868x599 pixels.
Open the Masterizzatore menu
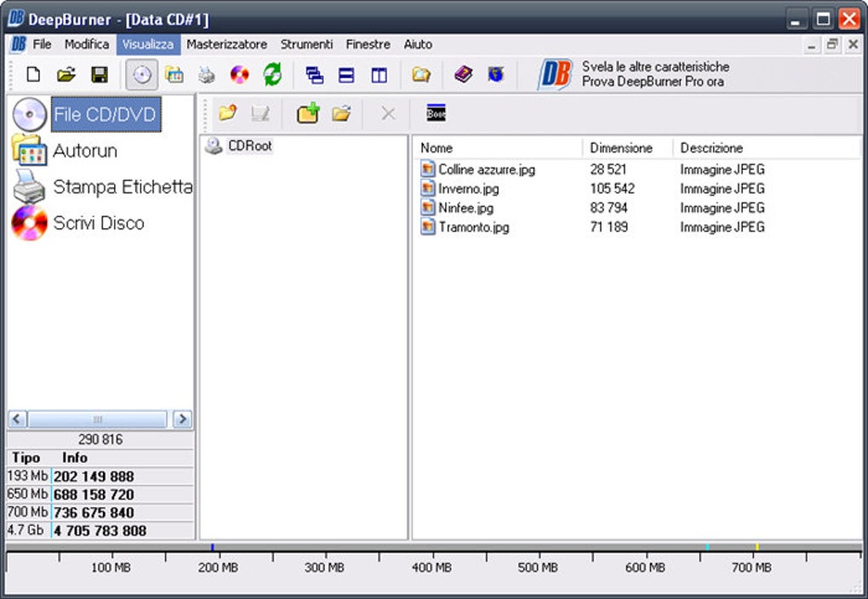click(x=226, y=44)
